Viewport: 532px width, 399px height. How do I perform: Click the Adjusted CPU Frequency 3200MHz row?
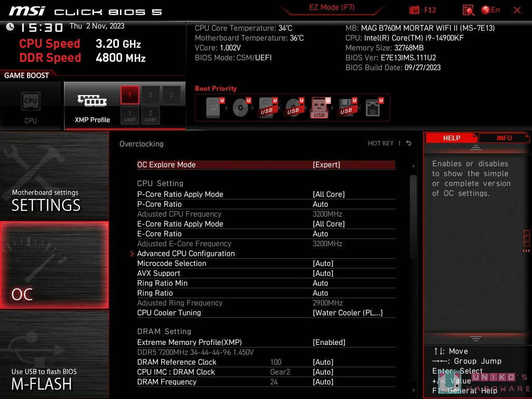[x=266, y=214]
